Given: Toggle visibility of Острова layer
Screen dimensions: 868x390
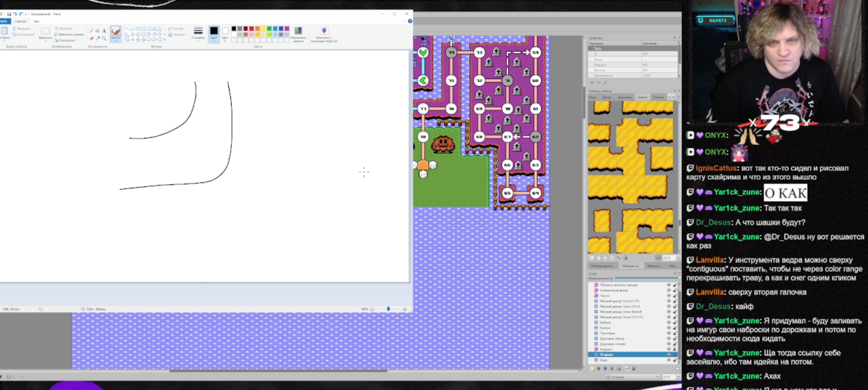Looking at the screenshot, I should pyautogui.click(x=668, y=354).
